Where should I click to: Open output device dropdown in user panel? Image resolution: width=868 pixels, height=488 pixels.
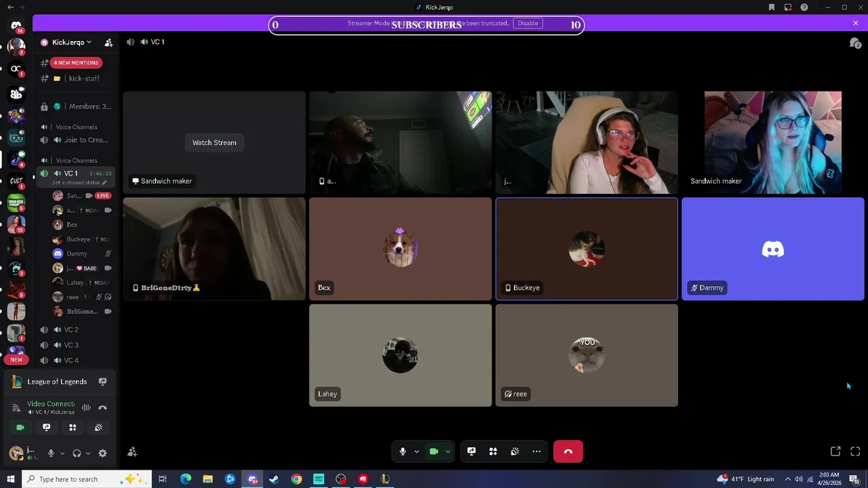[x=87, y=453]
